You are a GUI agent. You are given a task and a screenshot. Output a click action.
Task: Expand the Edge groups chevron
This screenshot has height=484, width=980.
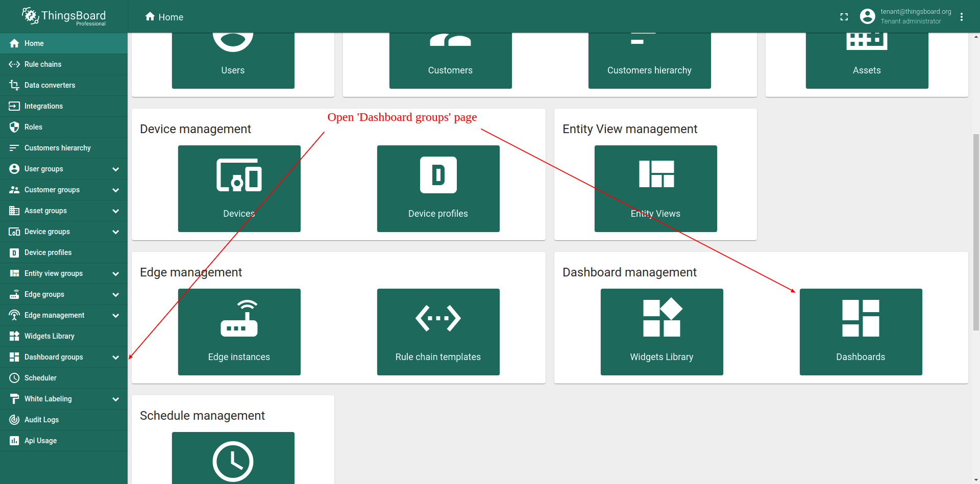tap(116, 294)
